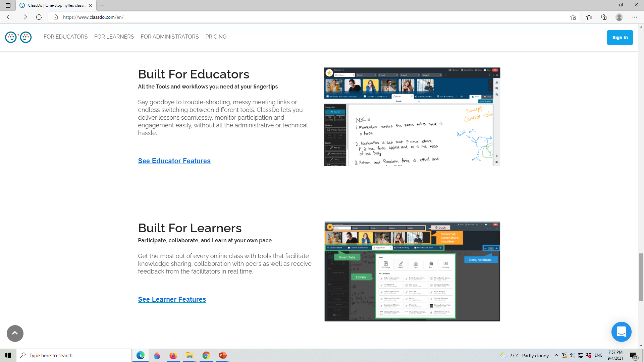Add this page to favorites
644x362 pixels.
tap(573, 17)
